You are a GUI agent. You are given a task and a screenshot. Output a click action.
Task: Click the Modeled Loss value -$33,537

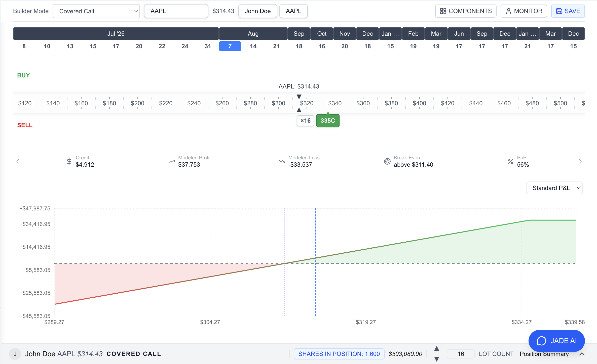point(300,165)
